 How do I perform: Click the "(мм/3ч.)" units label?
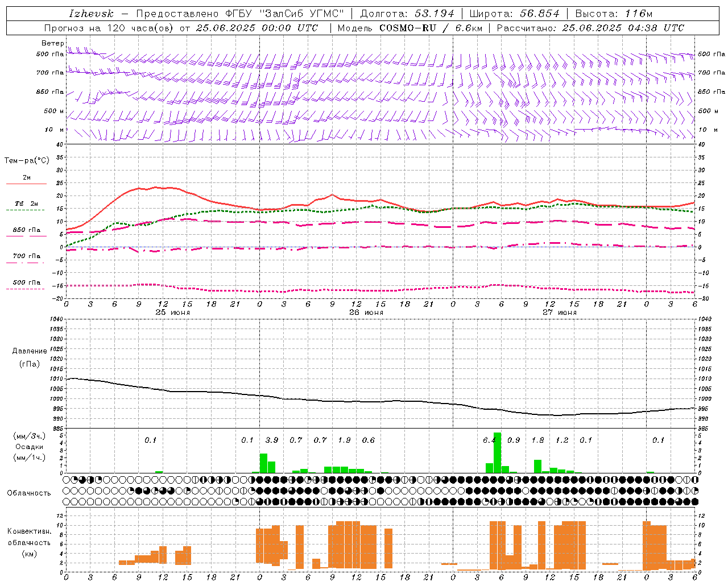point(29,436)
